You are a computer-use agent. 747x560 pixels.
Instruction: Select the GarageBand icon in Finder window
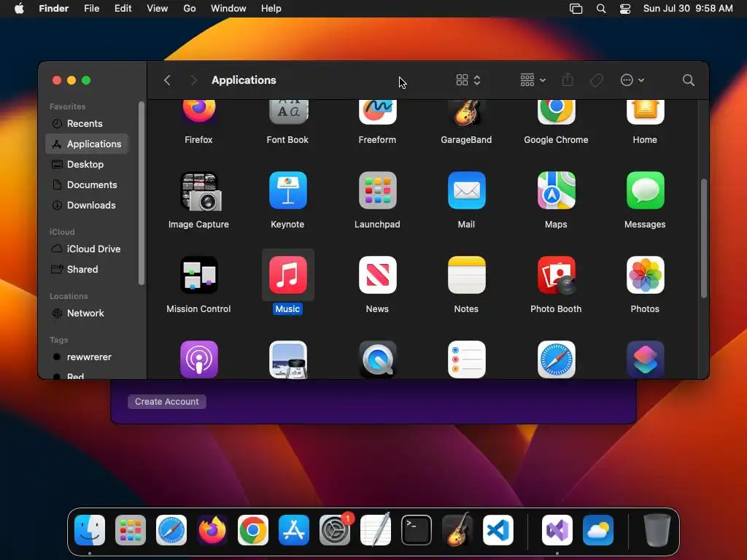(x=466, y=112)
